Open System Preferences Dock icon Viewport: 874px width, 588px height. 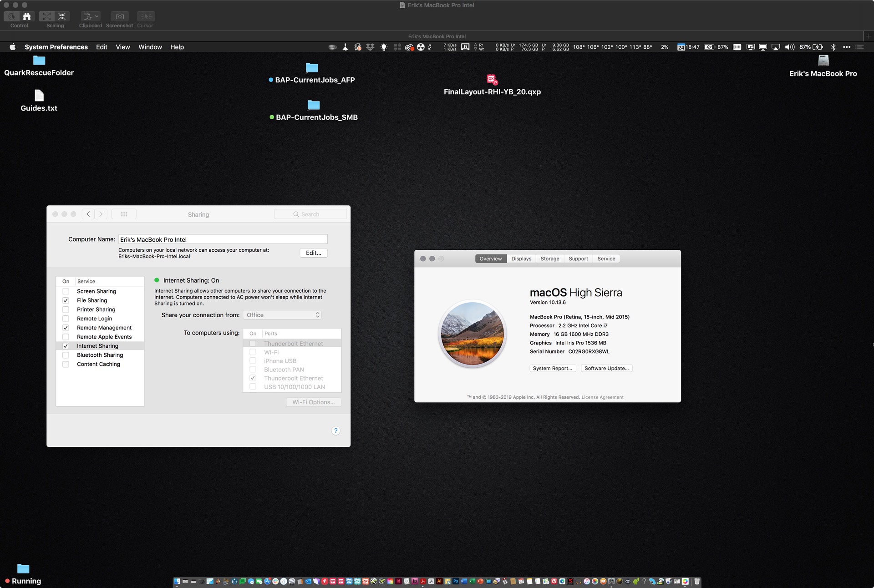[x=611, y=581]
